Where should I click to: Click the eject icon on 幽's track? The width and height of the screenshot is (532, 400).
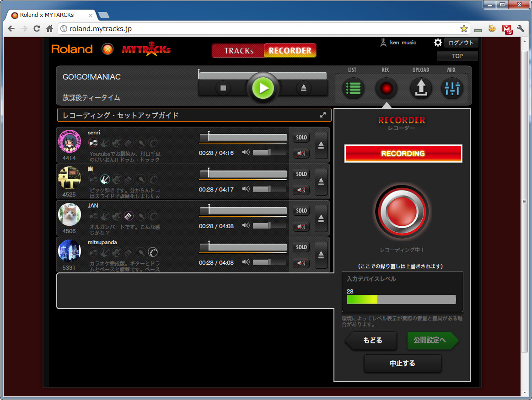(321, 182)
